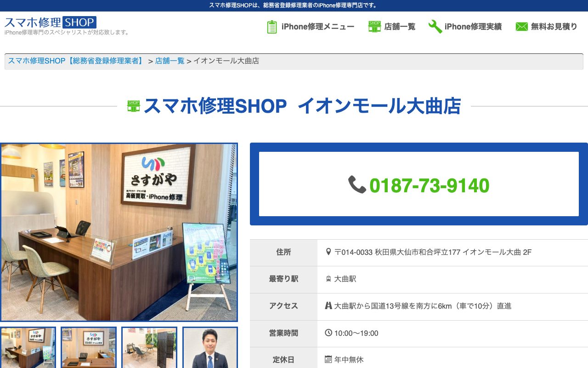Open the 無料お見積り nav item
Screen dimensions: 588x368
click(554, 27)
